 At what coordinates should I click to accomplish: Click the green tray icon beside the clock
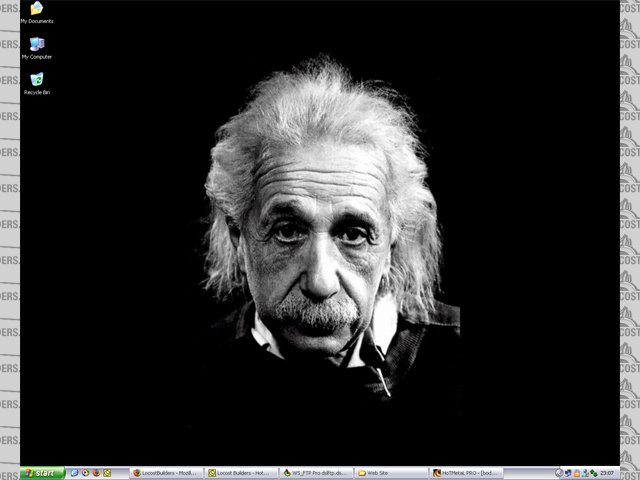[x=595, y=473]
